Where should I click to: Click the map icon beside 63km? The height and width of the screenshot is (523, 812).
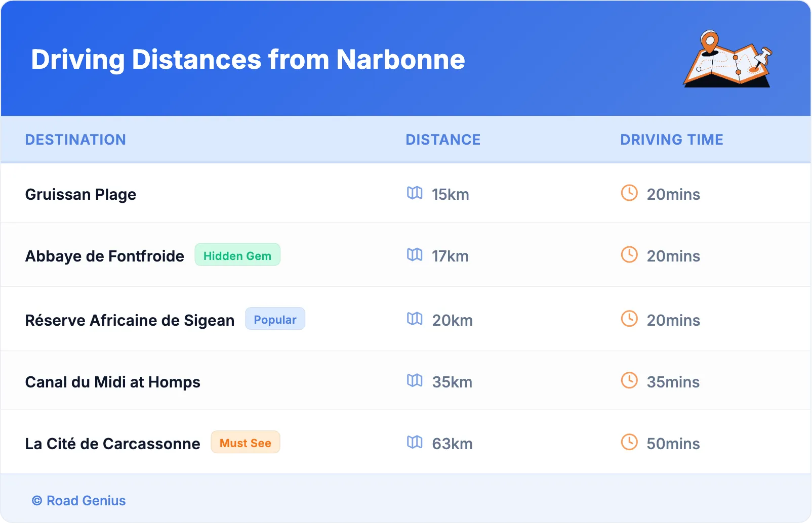pyautogui.click(x=415, y=442)
